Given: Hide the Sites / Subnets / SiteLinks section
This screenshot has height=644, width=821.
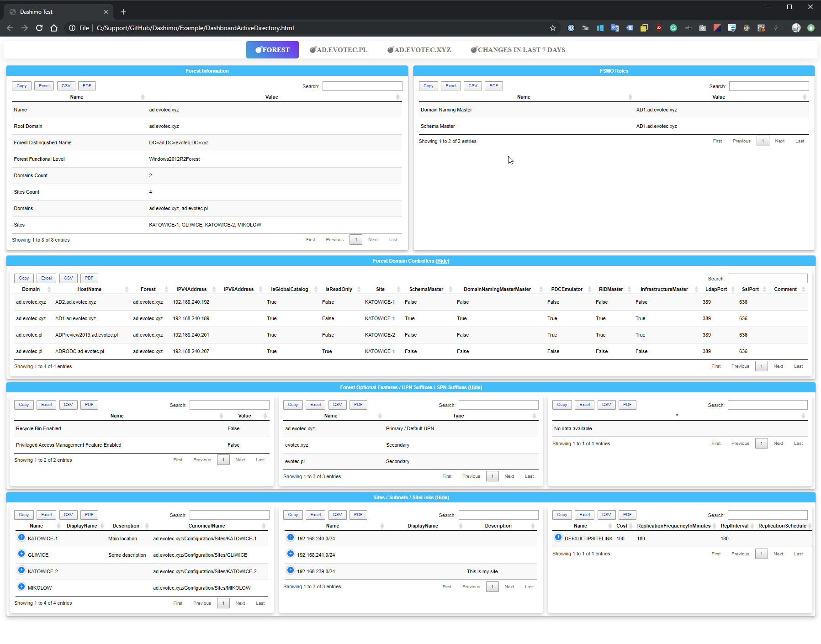Looking at the screenshot, I should point(442,498).
